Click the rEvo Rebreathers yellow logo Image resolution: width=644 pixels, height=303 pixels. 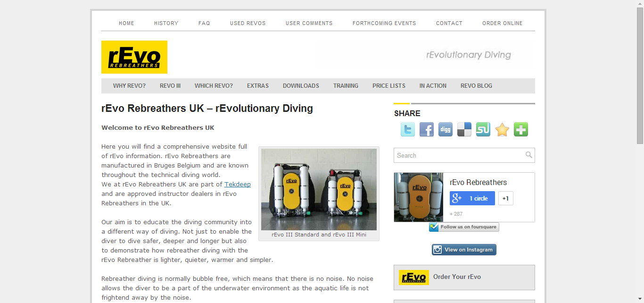tap(134, 57)
